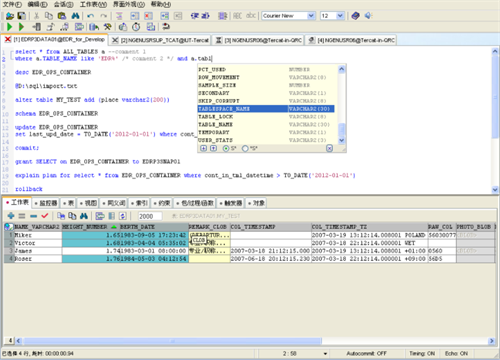500x360 pixels.
Task: Click the paste clipboard icon
Action: 62,16
